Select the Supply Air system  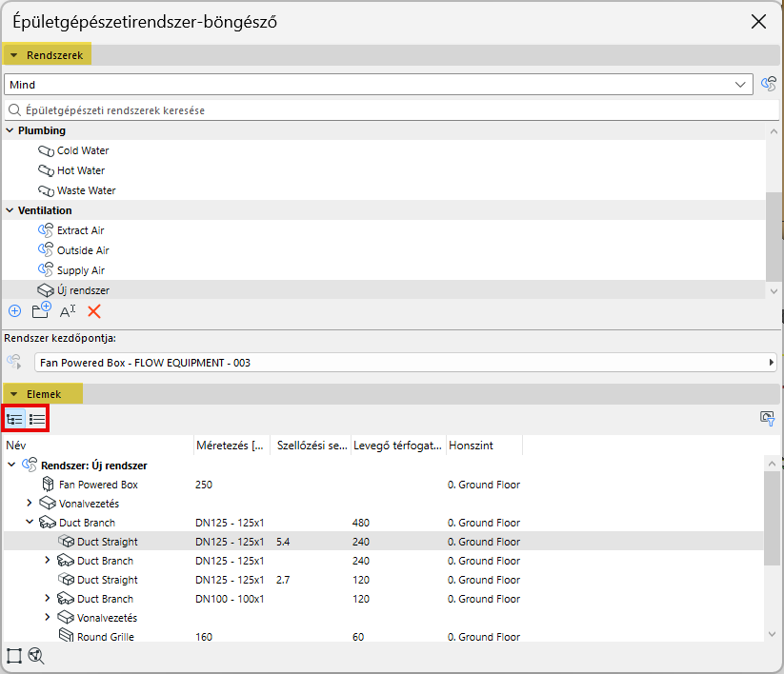81,270
